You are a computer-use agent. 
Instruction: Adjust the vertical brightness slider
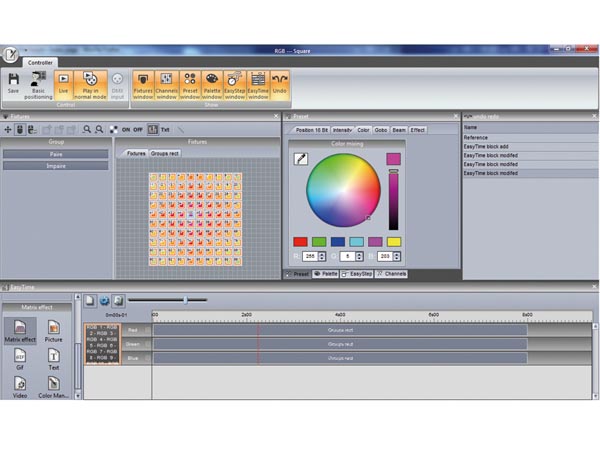click(x=393, y=200)
